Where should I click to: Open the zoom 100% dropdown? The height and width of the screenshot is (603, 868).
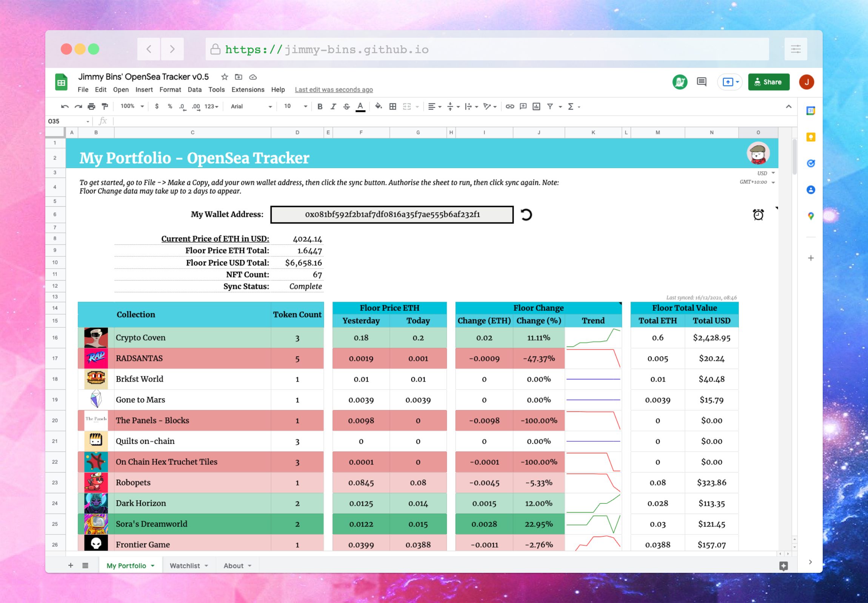[x=132, y=107]
